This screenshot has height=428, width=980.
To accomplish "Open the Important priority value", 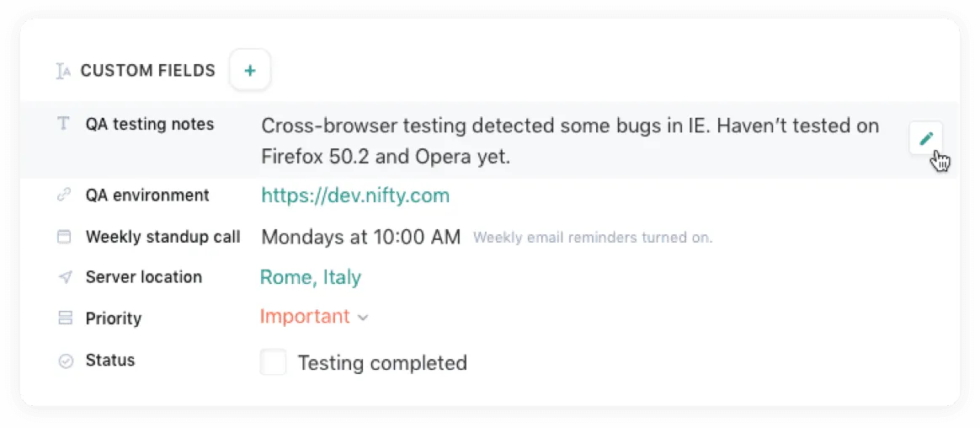I will 305,317.
